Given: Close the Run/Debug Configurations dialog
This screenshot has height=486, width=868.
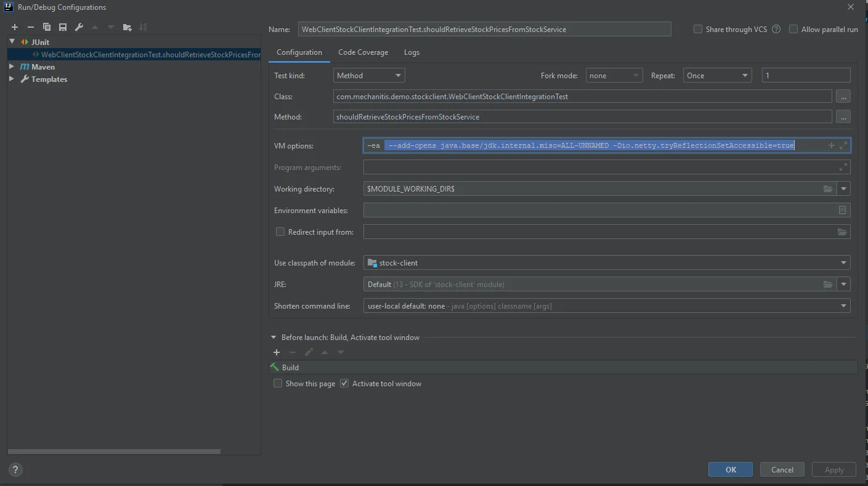Looking at the screenshot, I should click(851, 7).
